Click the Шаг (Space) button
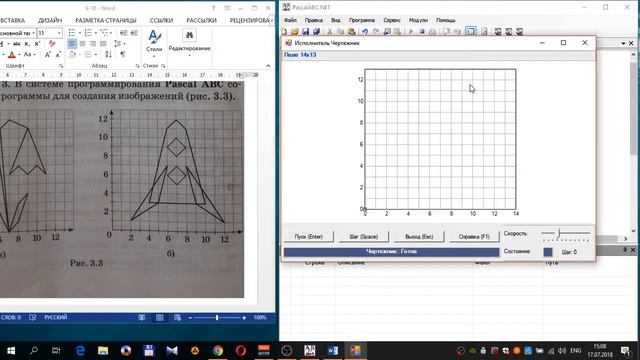 (364, 237)
